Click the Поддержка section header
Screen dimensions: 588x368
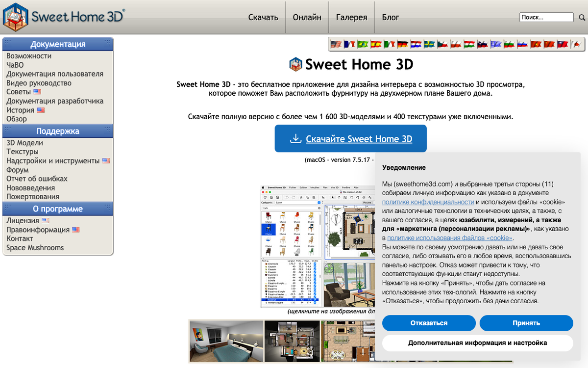coord(58,131)
